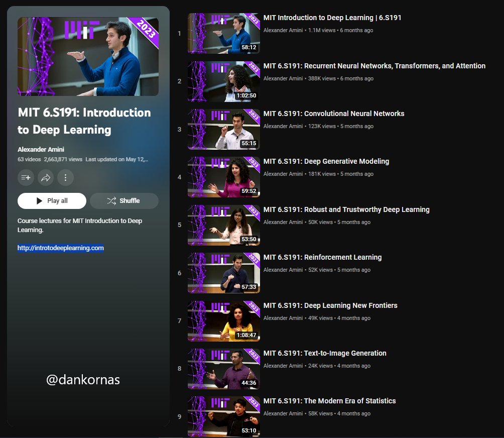Click Alexander Amini under the 49K views video
Screen dimensions: 504x438
283,318
